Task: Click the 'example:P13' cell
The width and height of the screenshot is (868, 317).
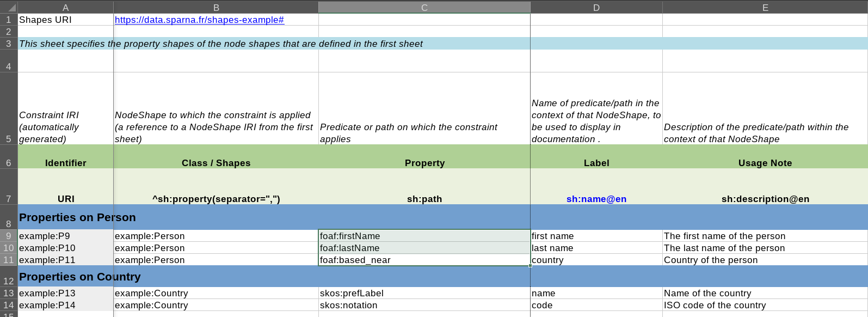Action: tap(65, 293)
